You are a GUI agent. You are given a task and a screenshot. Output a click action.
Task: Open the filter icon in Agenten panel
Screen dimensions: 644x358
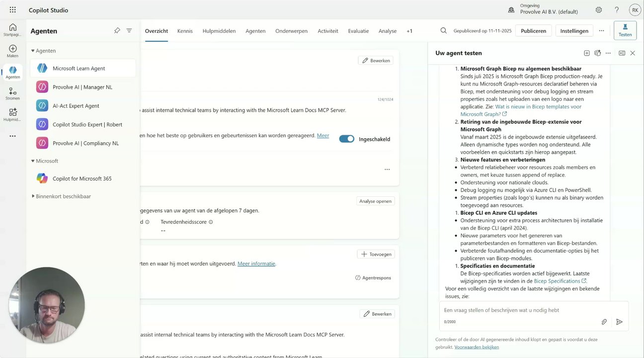(129, 31)
